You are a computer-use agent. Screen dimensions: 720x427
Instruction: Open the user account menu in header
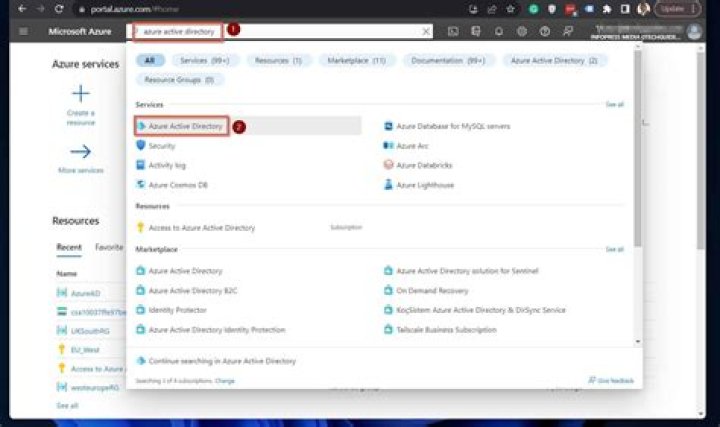(x=694, y=31)
